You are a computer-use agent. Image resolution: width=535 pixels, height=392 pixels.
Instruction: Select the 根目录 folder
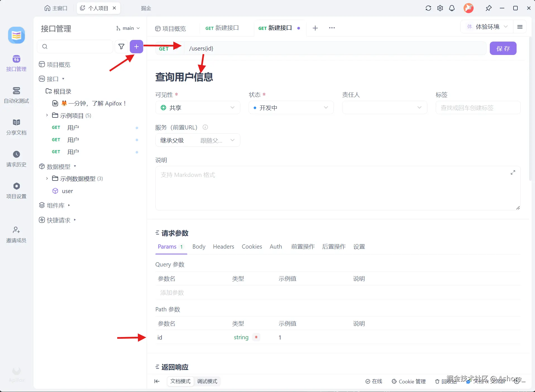click(x=59, y=92)
